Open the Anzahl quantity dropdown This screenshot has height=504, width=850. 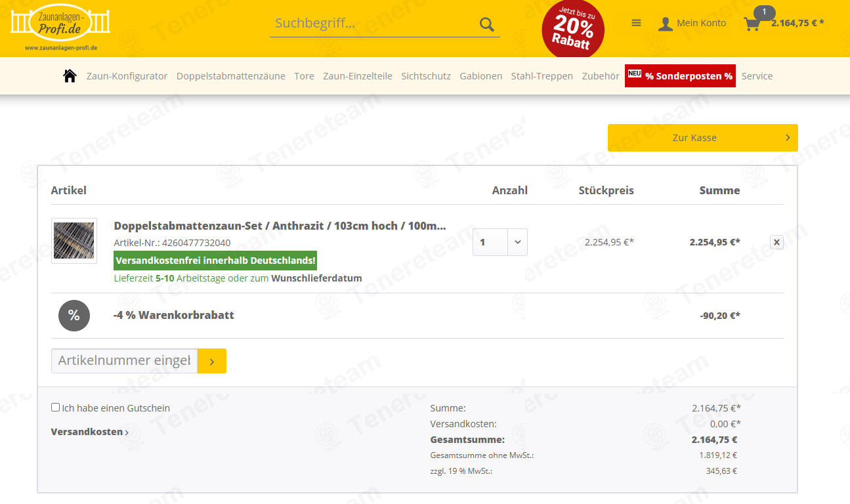(x=500, y=242)
